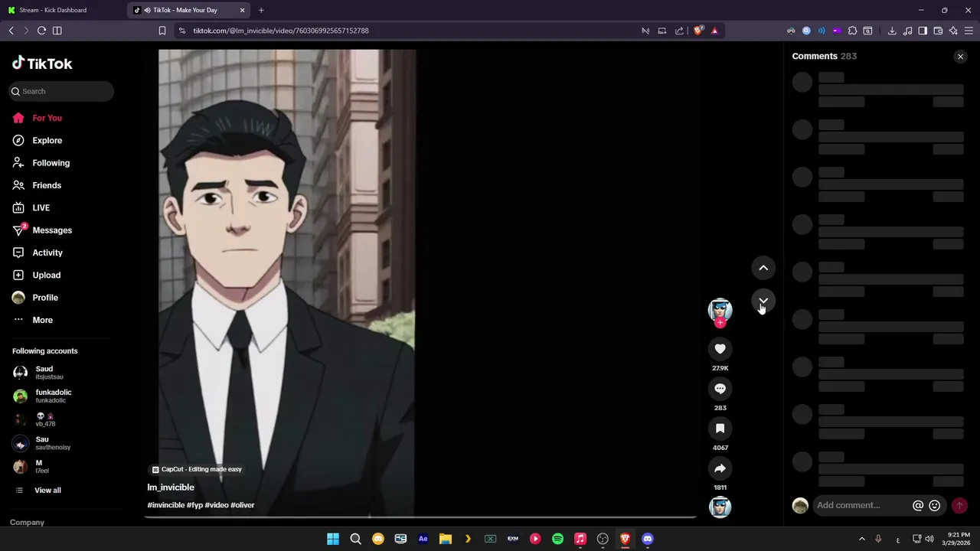Show hidden system tray icons
The width and height of the screenshot is (980, 551).
coord(861,539)
